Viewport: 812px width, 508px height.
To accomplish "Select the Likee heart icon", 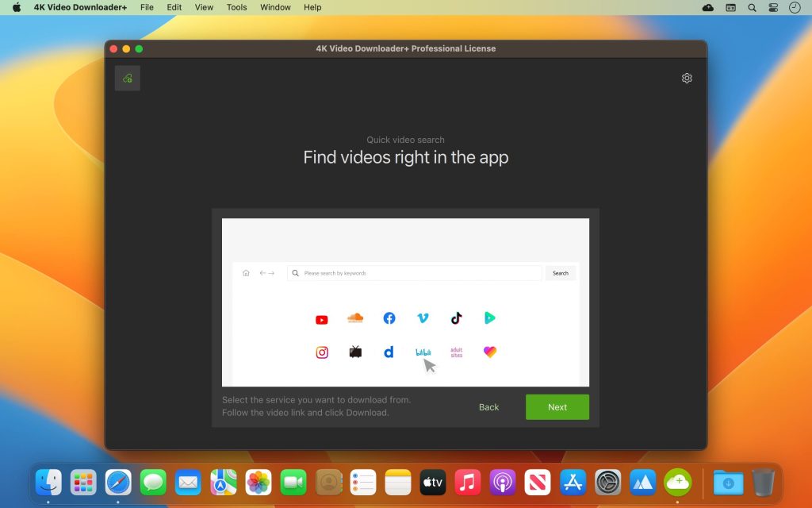I will 489,352.
